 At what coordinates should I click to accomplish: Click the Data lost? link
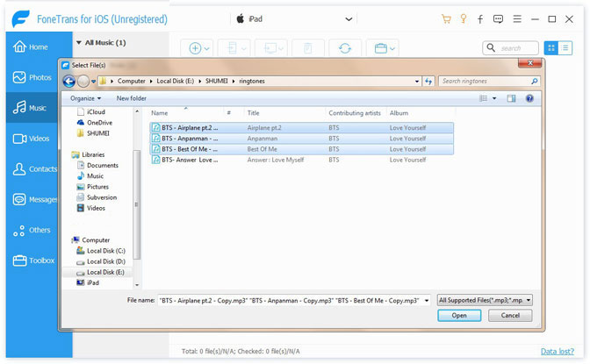coord(558,351)
